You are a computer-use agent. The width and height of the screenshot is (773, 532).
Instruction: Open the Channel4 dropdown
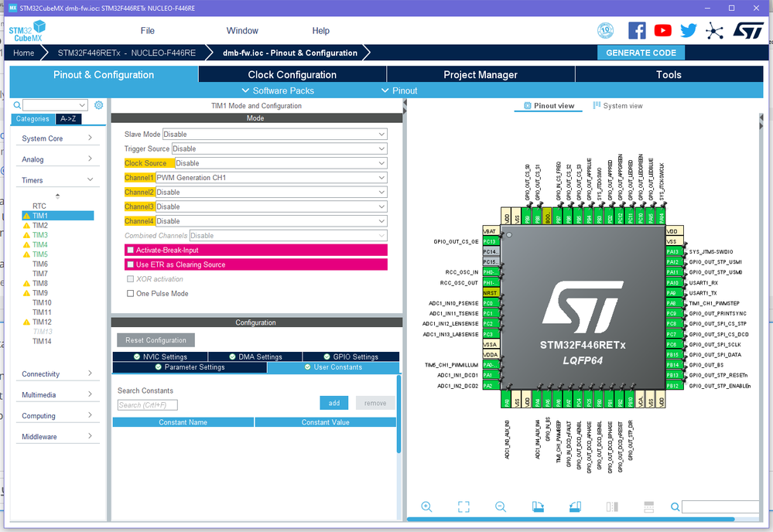(x=271, y=221)
